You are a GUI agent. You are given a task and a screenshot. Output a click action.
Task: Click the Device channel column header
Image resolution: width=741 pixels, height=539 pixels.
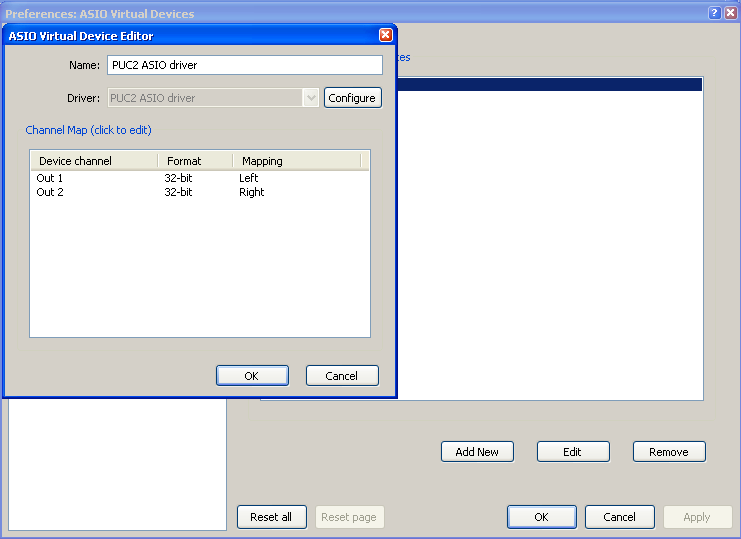pos(94,161)
